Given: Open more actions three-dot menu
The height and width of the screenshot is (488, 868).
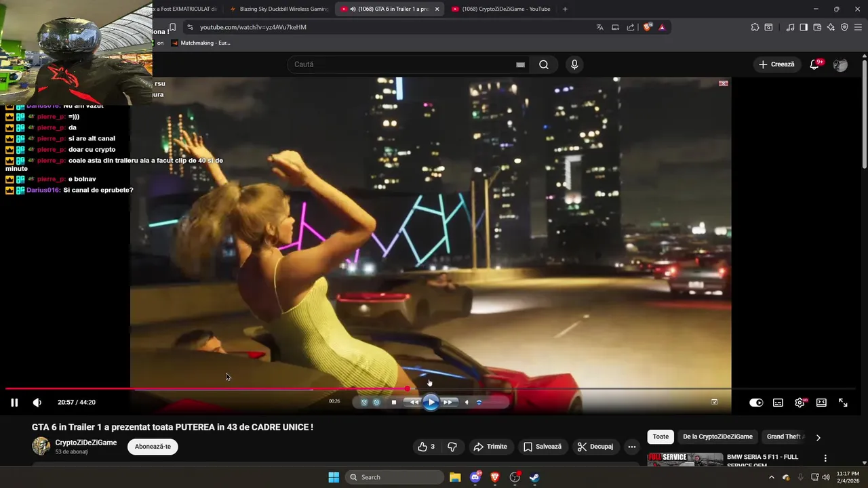Looking at the screenshot, I should point(632,447).
